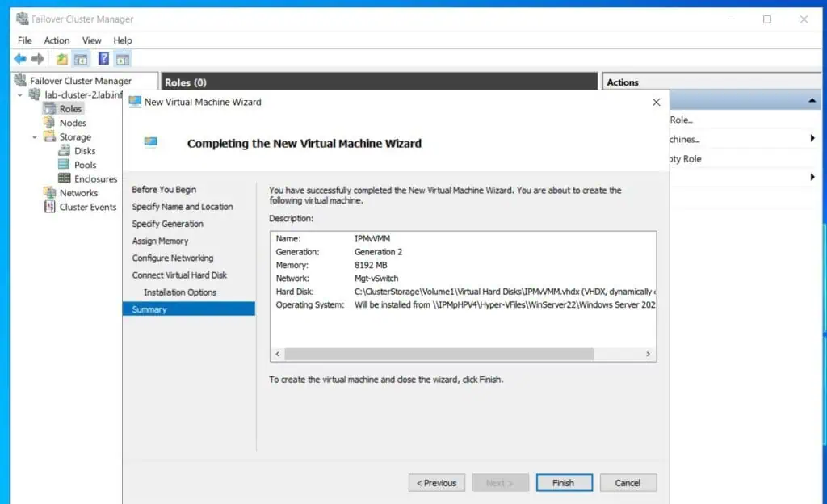The image size is (827, 504).
Task: Click the Actions pane header
Action: (712, 82)
